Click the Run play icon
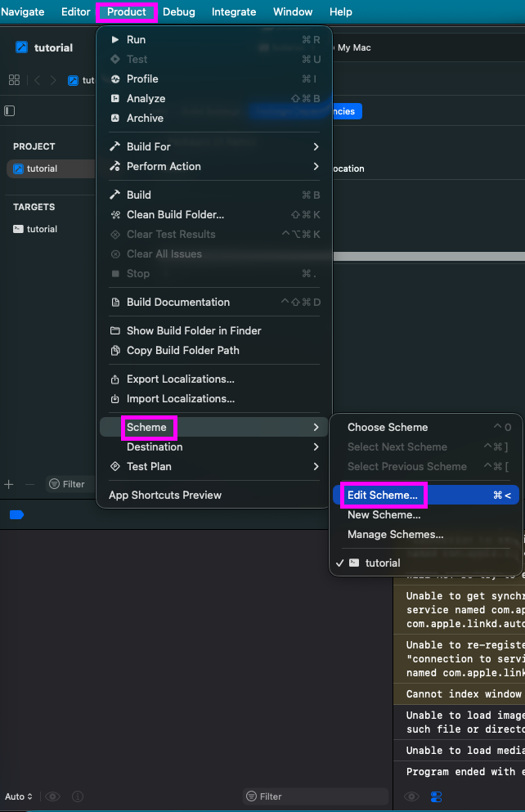This screenshot has width=525, height=812. (115, 40)
